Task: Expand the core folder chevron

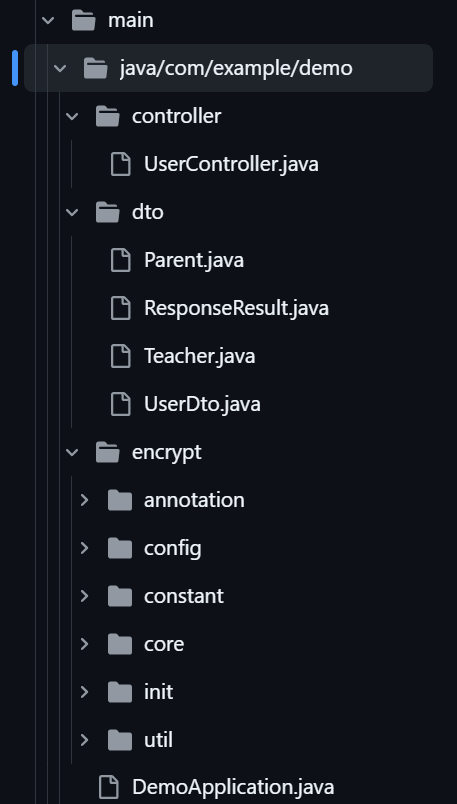Action: 85,644
